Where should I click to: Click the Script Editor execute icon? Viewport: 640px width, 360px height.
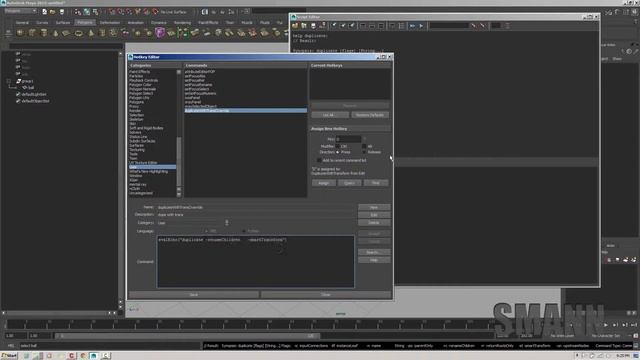421,26
